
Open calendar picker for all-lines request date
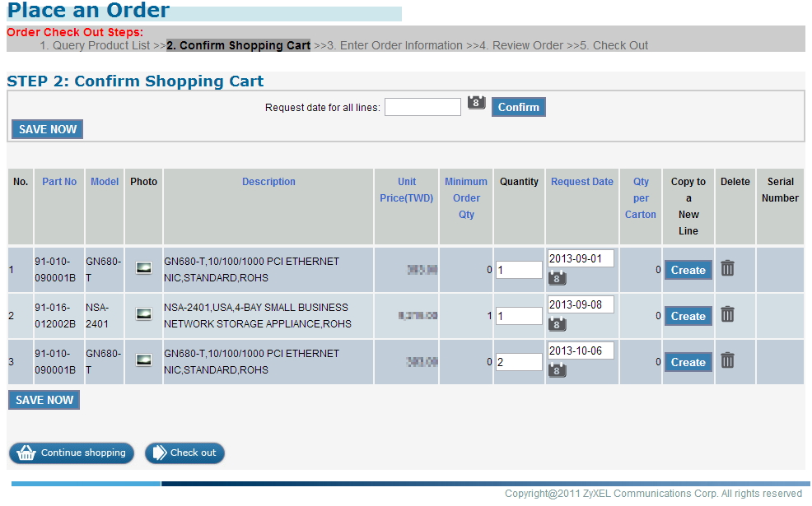[476, 103]
